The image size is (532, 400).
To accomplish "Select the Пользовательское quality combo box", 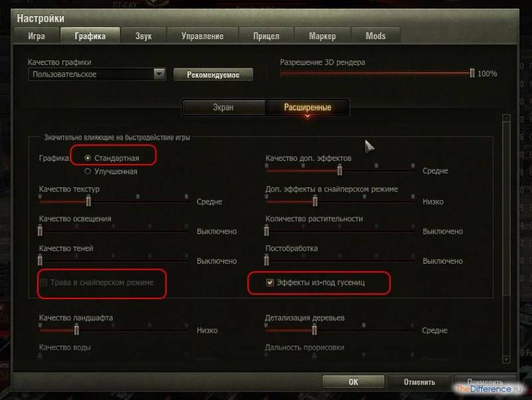I will [97, 74].
